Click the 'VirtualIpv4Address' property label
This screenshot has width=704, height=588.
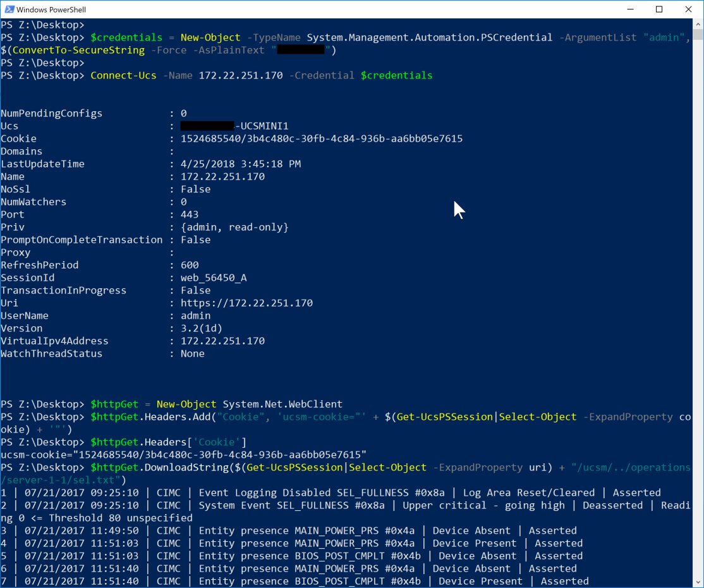pyautogui.click(x=54, y=341)
